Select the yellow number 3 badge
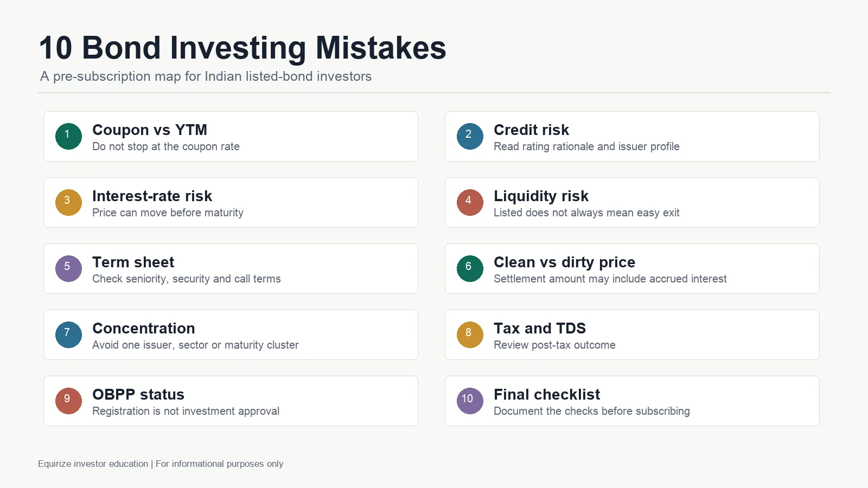Image resolution: width=868 pixels, height=488 pixels. point(68,202)
